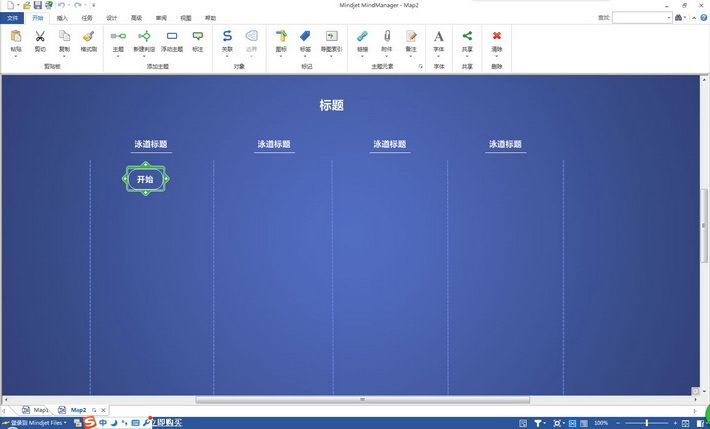Click the Paste clipboard icon
This screenshot has width=710, height=429.
pyautogui.click(x=16, y=36)
